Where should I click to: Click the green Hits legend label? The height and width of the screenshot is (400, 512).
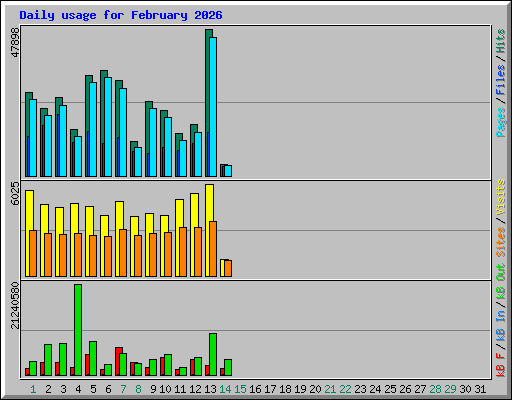click(501, 41)
